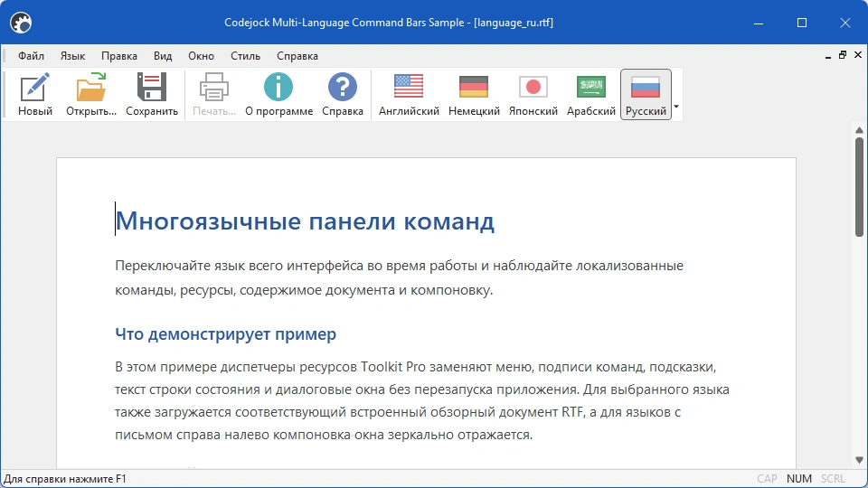This screenshot has width=868, height=488.
Task: Open the Правка menu
Action: coord(119,56)
